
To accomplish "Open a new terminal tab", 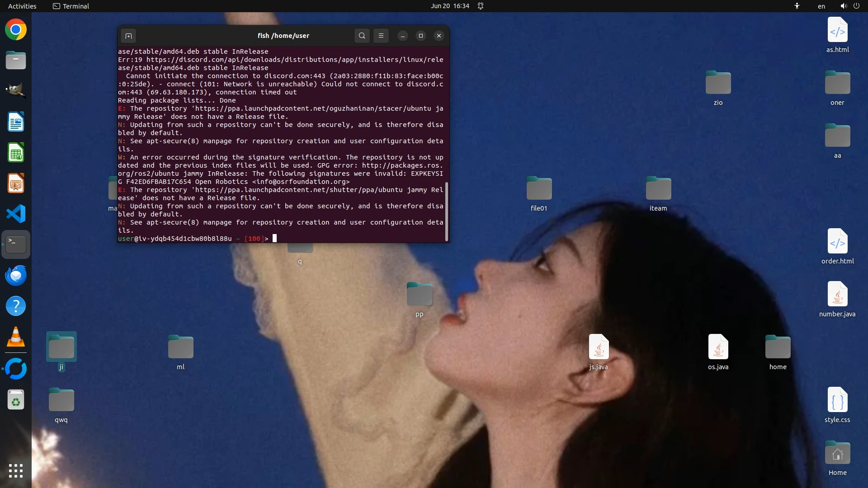I will click(x=128, y=36).
